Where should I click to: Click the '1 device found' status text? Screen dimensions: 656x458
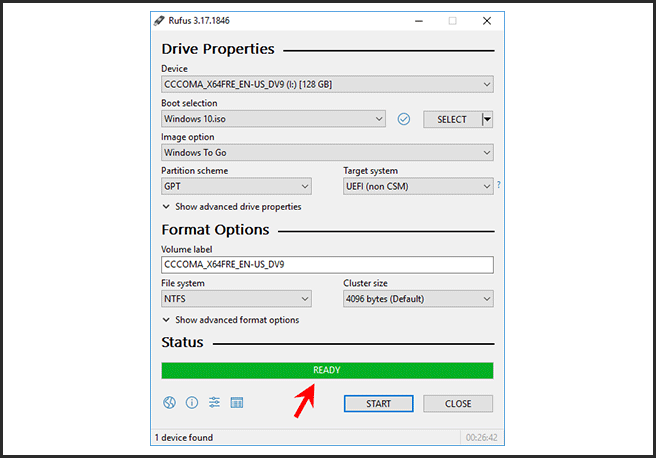[184, 438]
